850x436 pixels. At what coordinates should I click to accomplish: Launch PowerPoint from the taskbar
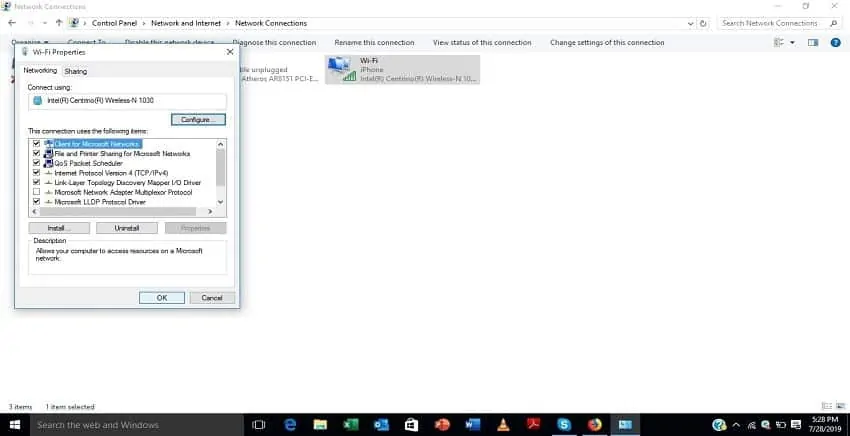tap(442, 425)
